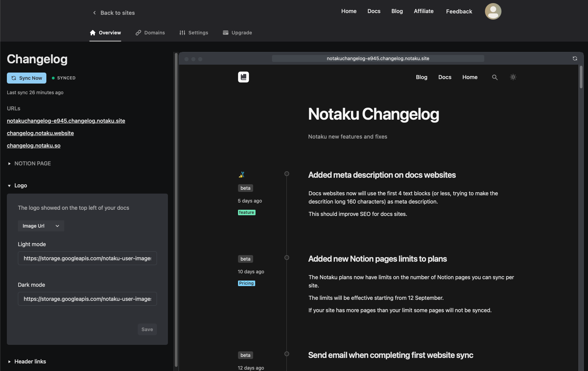
Task: Open the Affiliate menu item
Action: [x=423, y=11]
